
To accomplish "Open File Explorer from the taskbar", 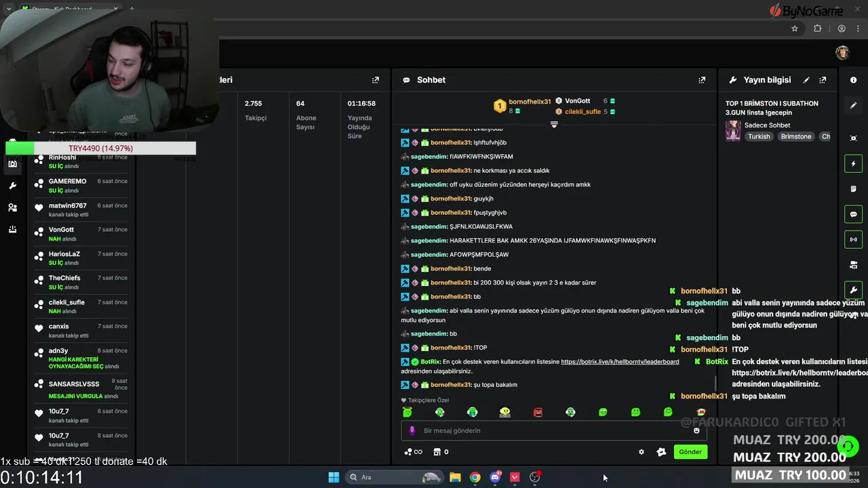I will [455, 477].
